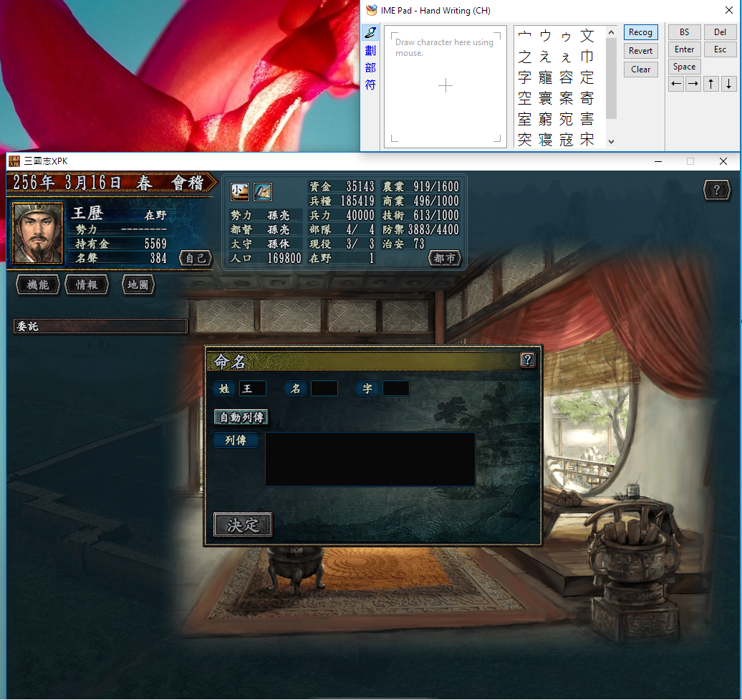Image resolution: width=742 pixels, height=700 pixels.
Task: Select the handwriting pen mode in IME Pad
Action: 370,32
